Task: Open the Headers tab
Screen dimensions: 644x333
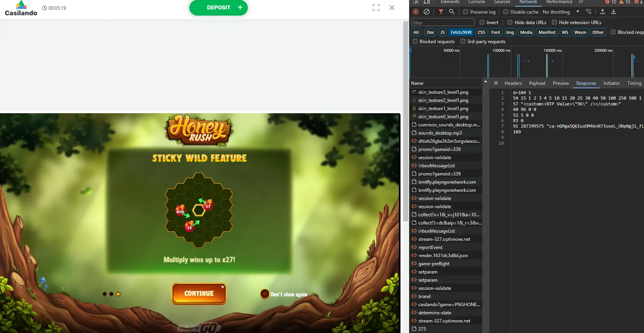Action: 513,83
